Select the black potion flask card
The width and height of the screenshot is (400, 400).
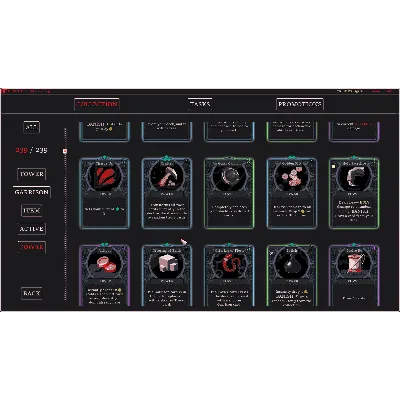[292, 276]
